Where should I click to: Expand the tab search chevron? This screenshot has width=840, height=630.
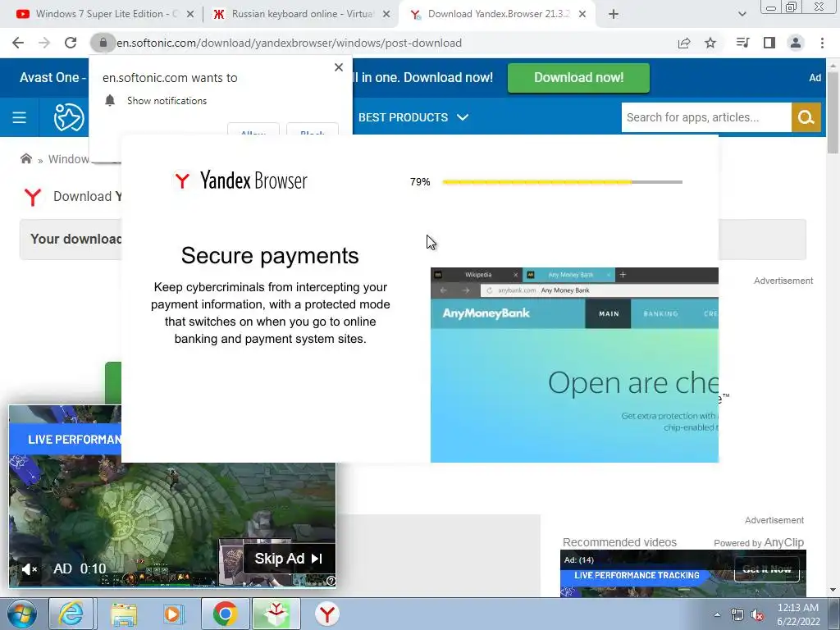click(742, 15)
